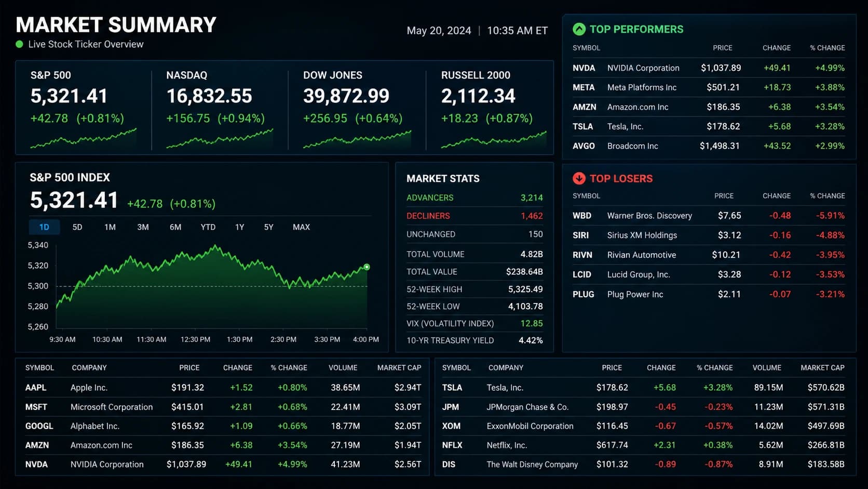
Task: Click the MSFT symbol in bottom table
Action: pyautogui.click(x=36, y=407)
